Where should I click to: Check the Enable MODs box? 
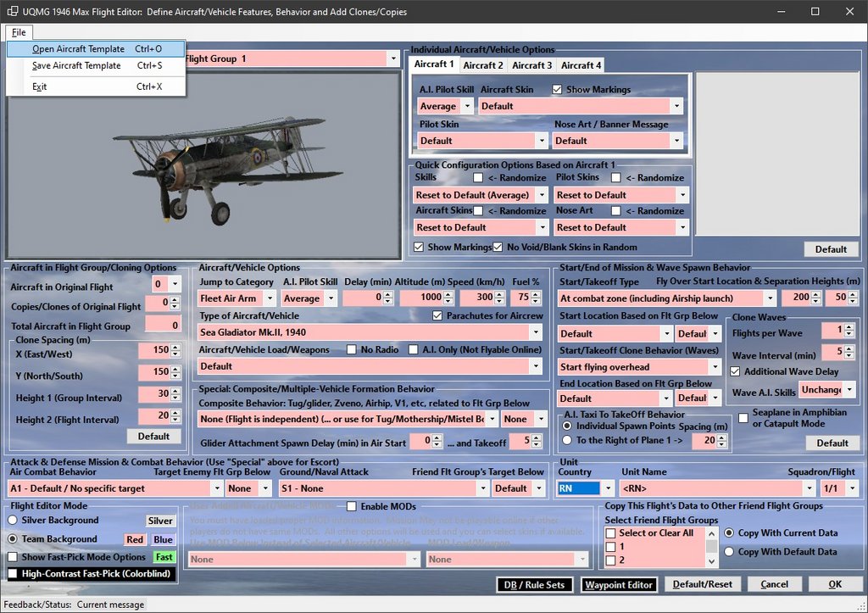[351, 506]
